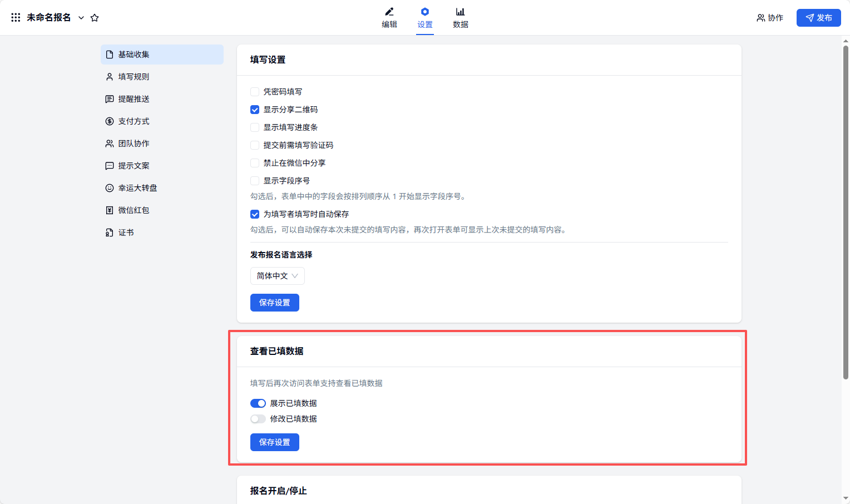Uncheck 显示分享二维码 checkbox
This screenshot has width=850, height=504.
point(255,110)
